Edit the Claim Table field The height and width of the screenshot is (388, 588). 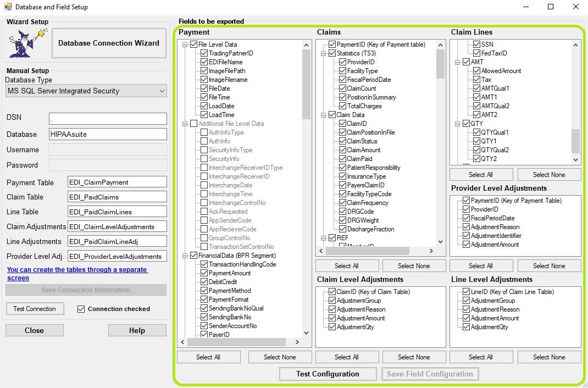click(117, 197)
